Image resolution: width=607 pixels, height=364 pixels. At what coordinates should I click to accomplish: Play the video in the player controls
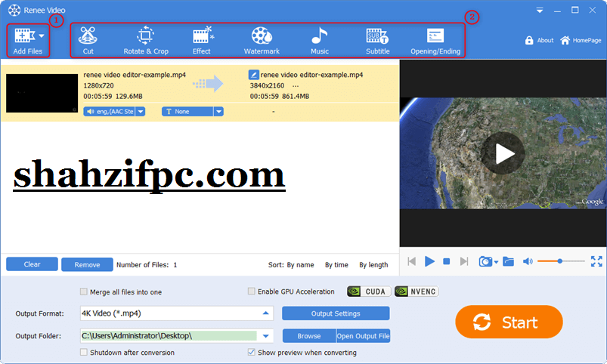tap(429, 261)
